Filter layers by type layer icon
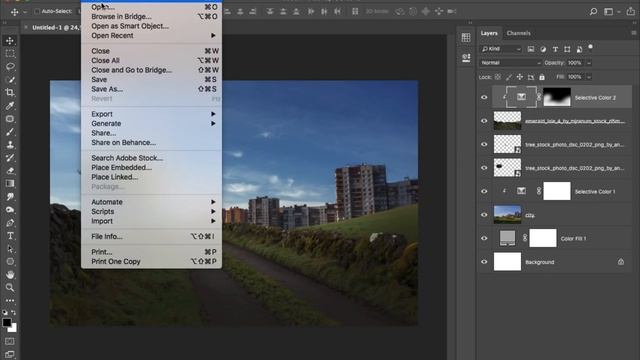Viewport: 640px width, 360px height. tap(555, 49)
